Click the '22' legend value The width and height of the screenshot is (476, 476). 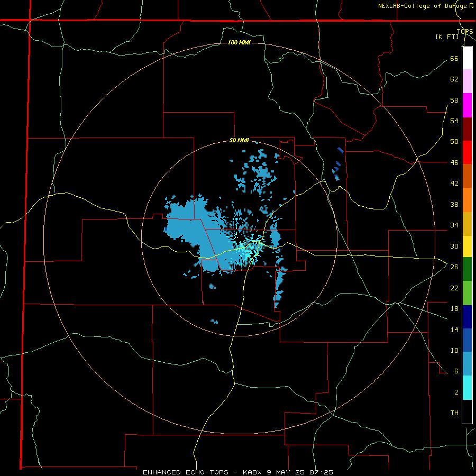click(454, 288)
